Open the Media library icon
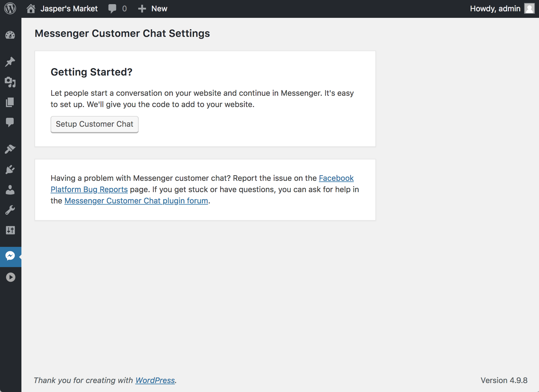 tap(10, 82)
